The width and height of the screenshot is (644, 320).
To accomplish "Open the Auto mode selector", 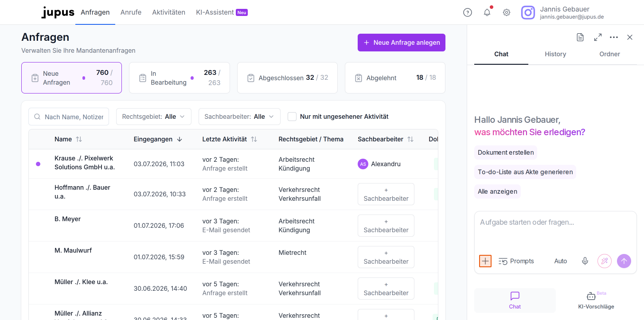I will (x=561, y=261).
